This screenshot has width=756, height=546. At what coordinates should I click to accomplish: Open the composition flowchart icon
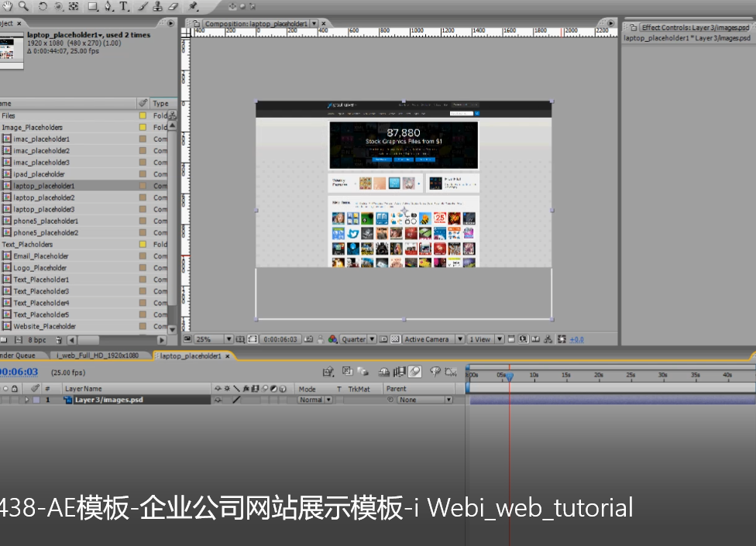point(548,339)
